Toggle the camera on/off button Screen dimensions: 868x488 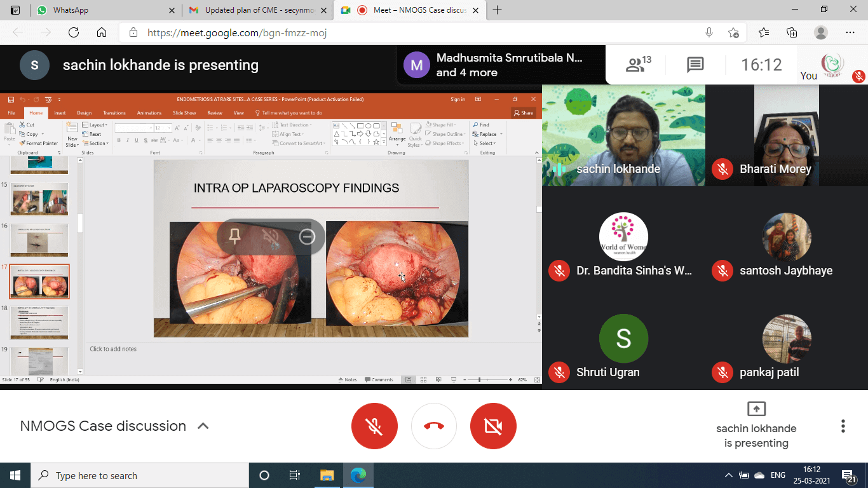(493, 426)
